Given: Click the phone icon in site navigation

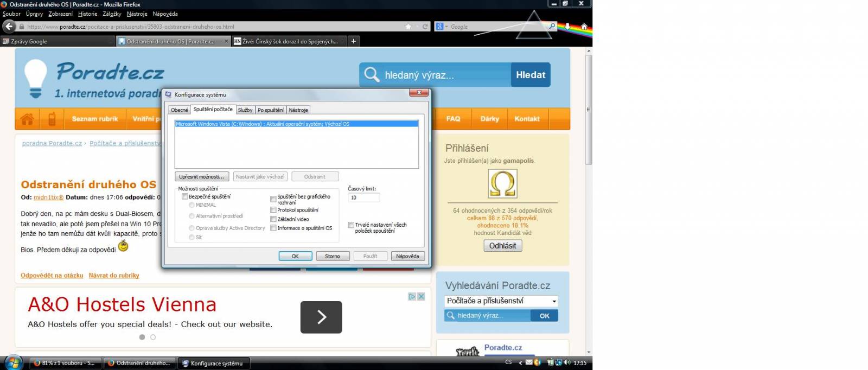Looking at the screenshot, I should pos(52,119).
